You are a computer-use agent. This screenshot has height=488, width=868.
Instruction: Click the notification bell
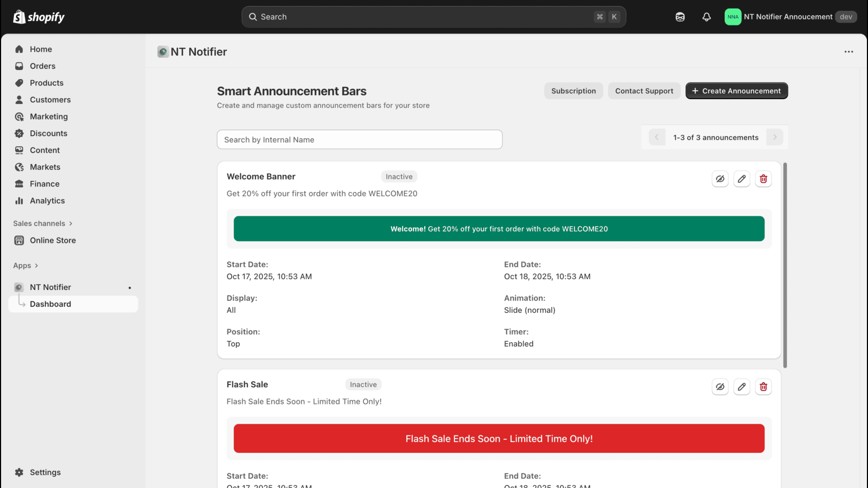(x=706, y=17)
